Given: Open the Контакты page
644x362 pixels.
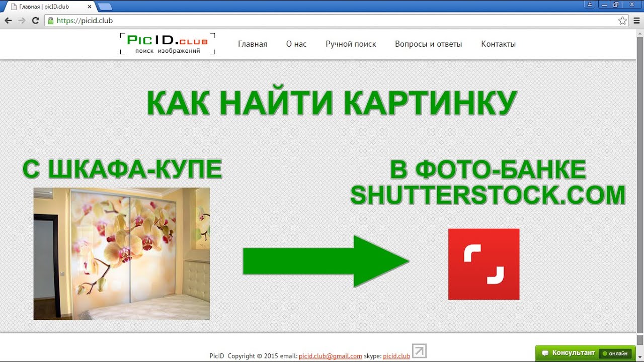Looking at the screenshot, I should tap(498, 44).
